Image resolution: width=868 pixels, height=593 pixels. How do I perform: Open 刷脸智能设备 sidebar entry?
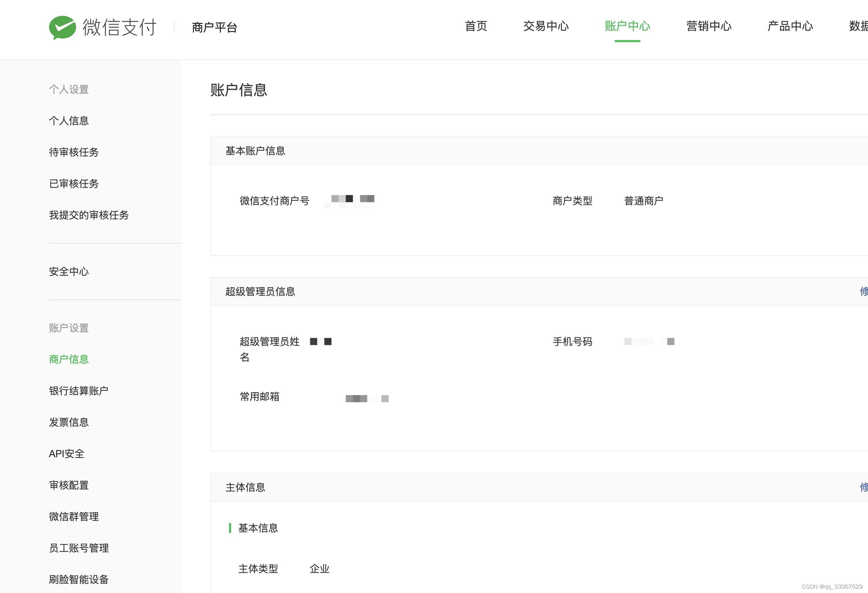pos(79,579)
